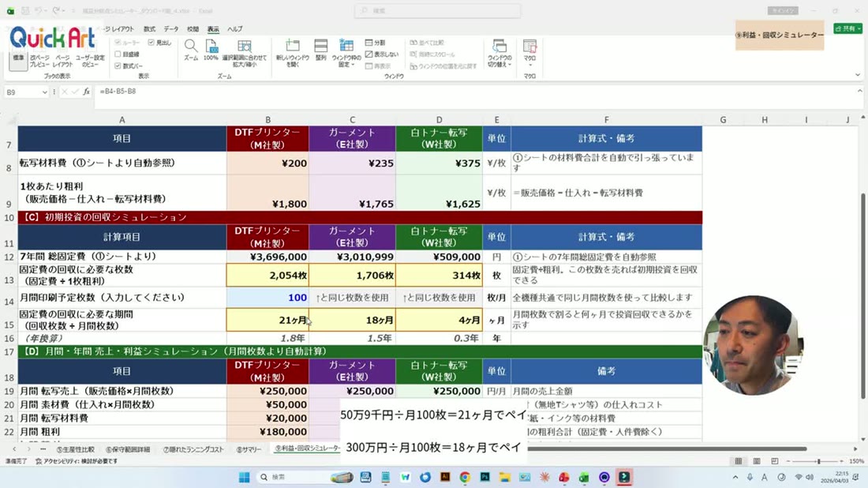Image resolution: width=868 pixels, height=488 pixels.
Task: Expand the Name Box dropdown showing B9
Action: [x=44, y=92]
